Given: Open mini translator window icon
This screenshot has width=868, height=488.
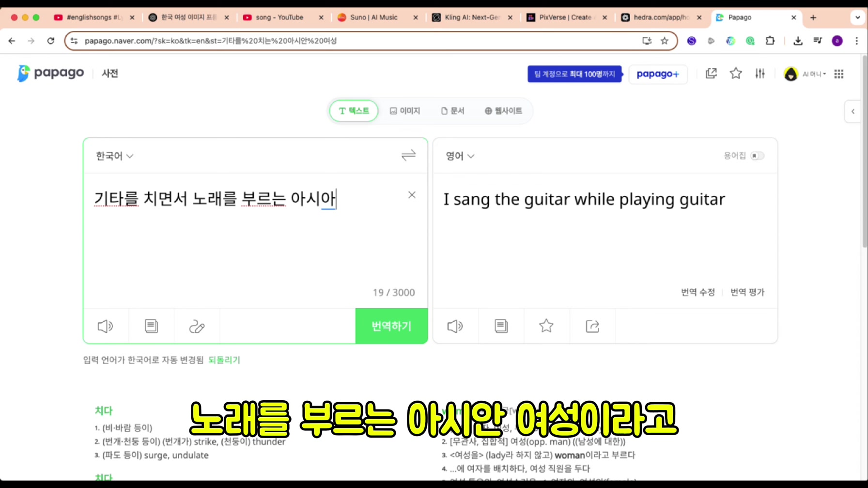Looking at the screenshot, I should (x=711, y=73).
